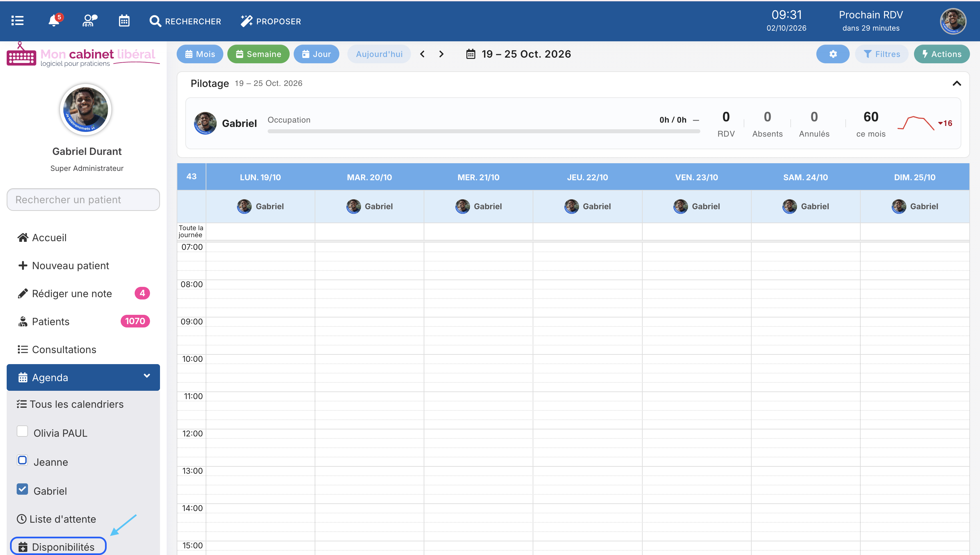
Task: Click Gabriel avatar under MER. 21/10
Action: 463,207
